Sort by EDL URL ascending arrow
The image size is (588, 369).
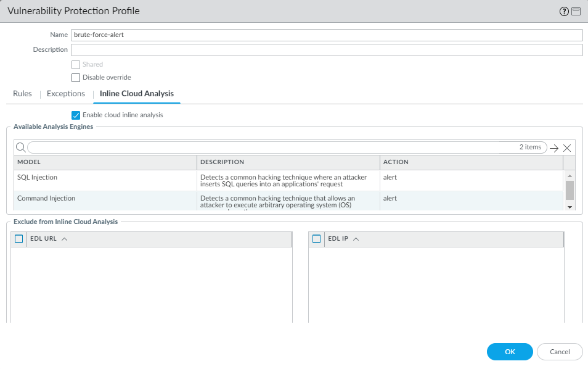pos(65,239)
